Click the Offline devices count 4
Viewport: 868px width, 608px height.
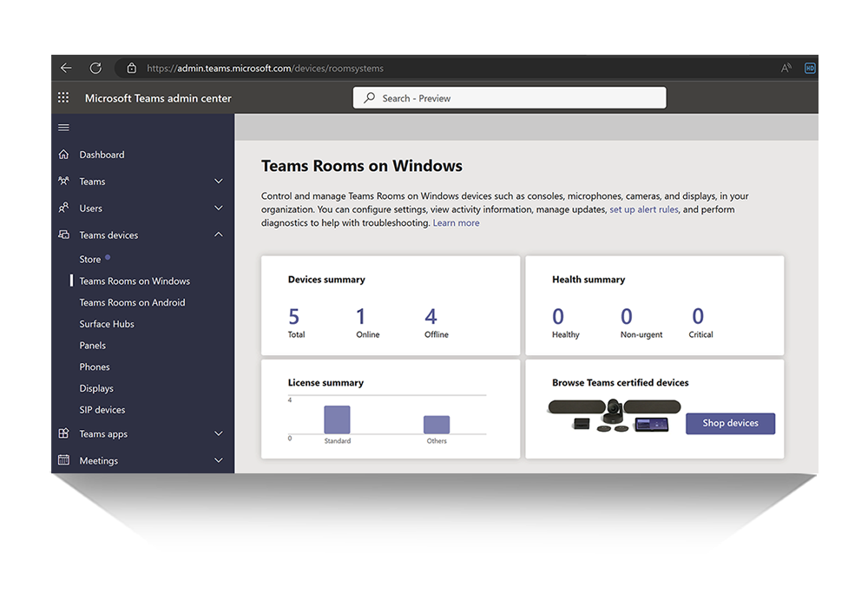(431, 317)
